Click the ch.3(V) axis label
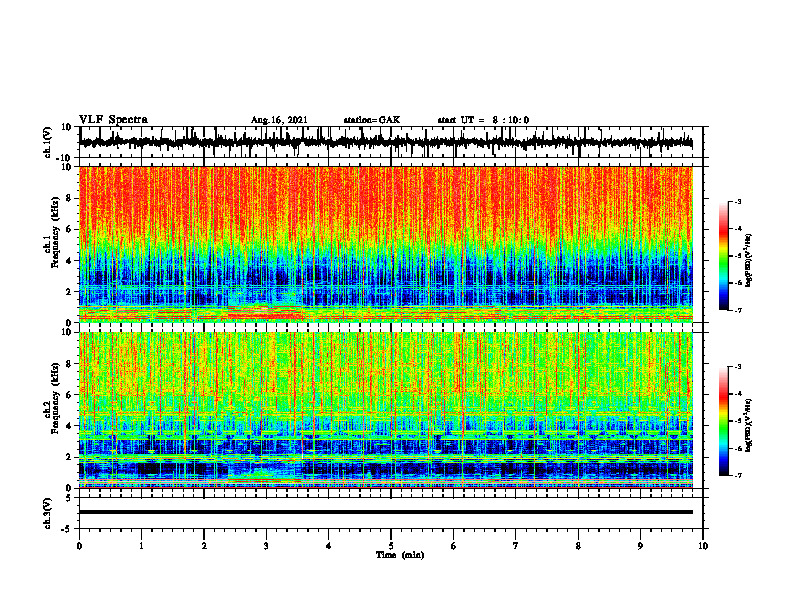 coord(48,513)
